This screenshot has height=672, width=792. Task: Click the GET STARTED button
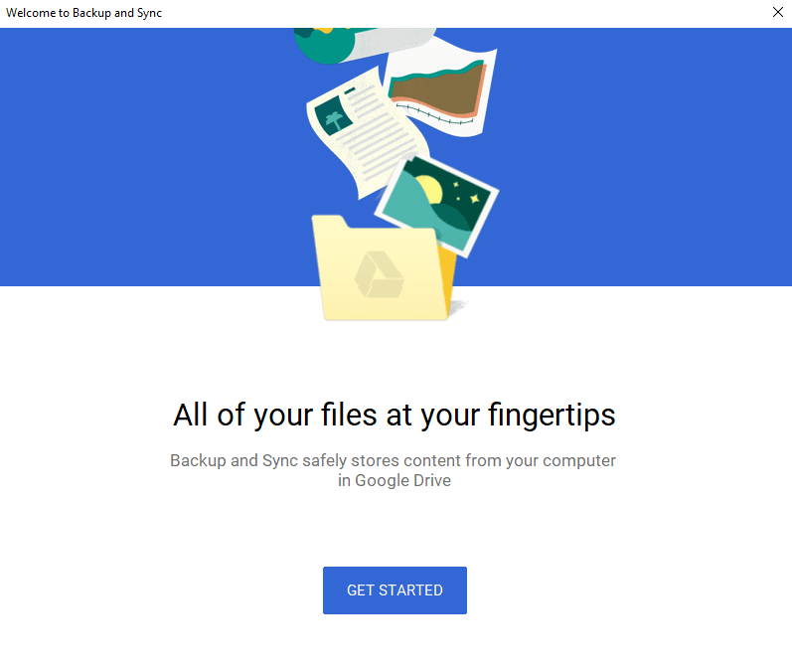pyautogui.click(x=395, y=590)
